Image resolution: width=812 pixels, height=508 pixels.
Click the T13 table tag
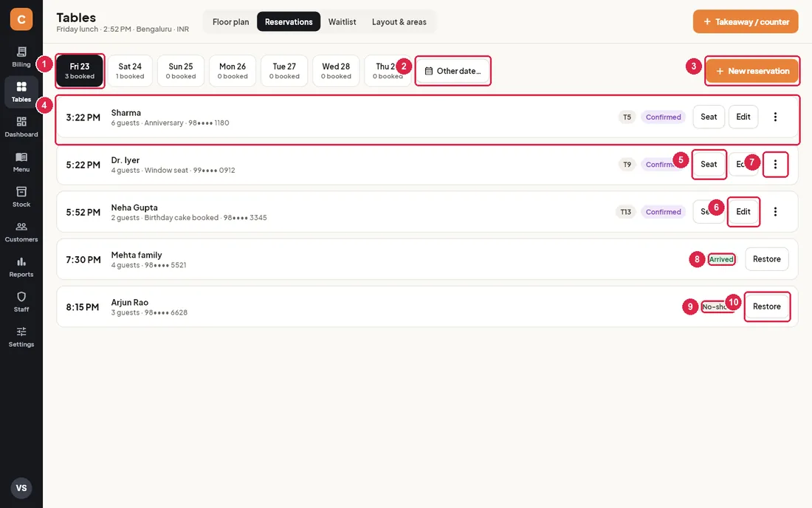(625, 212)
